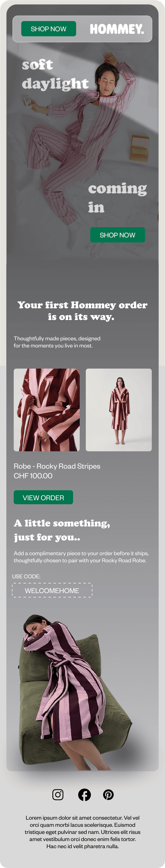Click the "soft daylight" hero headline
165x868 pixels.
tap(55, 74)
